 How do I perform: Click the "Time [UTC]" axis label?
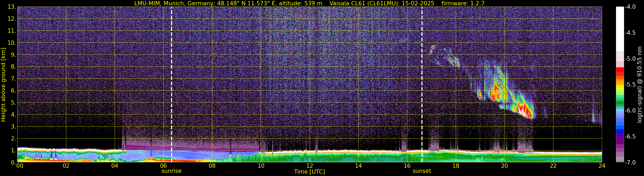[310, 172]
